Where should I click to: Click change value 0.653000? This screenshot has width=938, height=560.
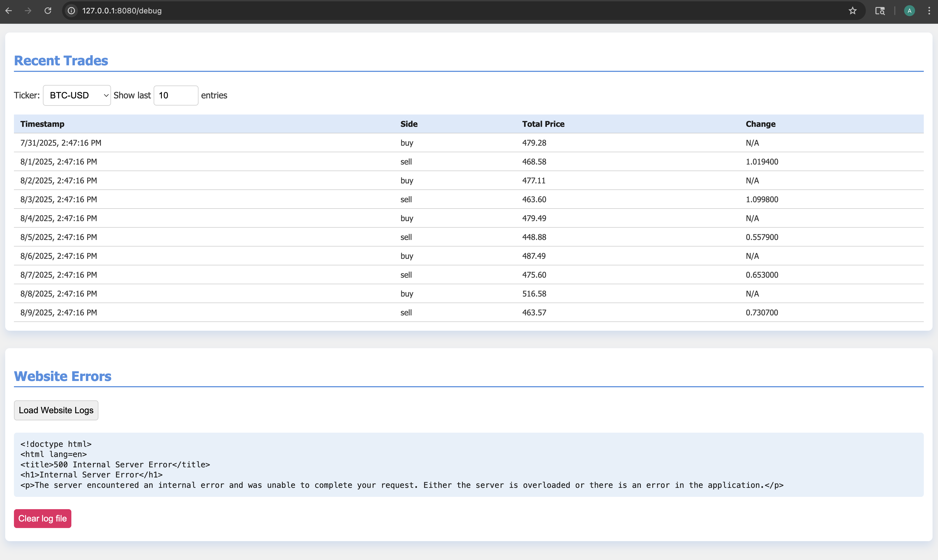(x=762, y=275)
